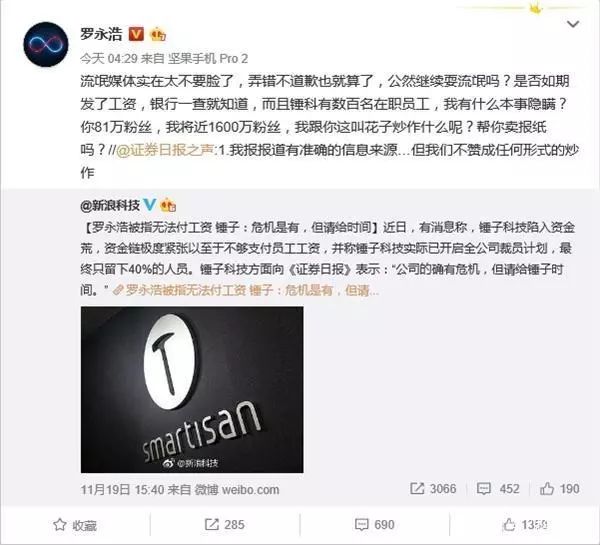Open the 坚果手机 Pro 2 source link
Screen dimensions: 600x545
208,59
